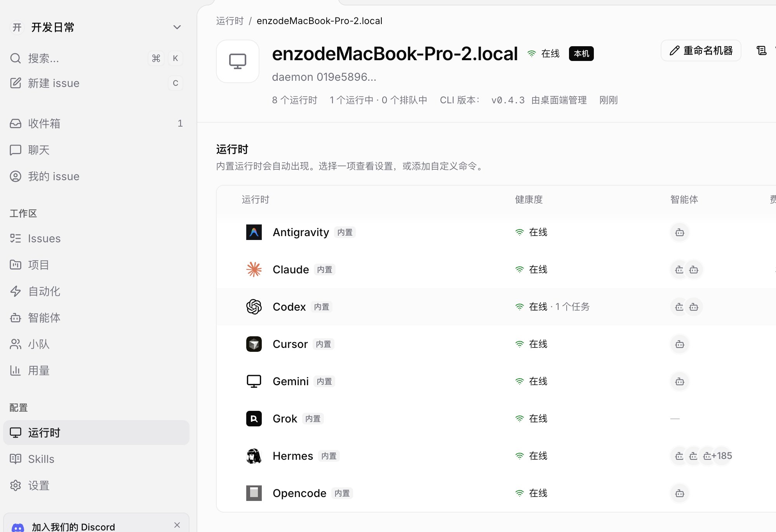
Task: Click the second agent icon in Codex row
Action: pyautogui.click(x=694, y=307)
